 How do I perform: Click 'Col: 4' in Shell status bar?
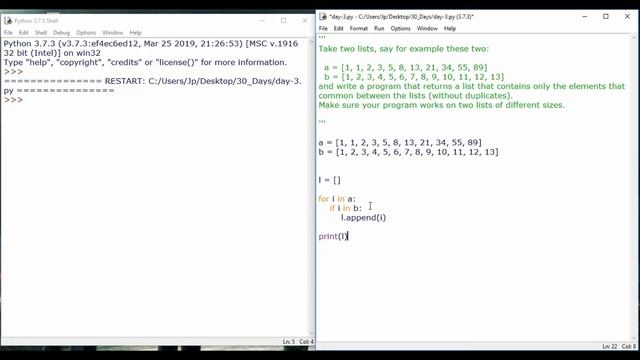pyautogui.click(x=307, y=342)
